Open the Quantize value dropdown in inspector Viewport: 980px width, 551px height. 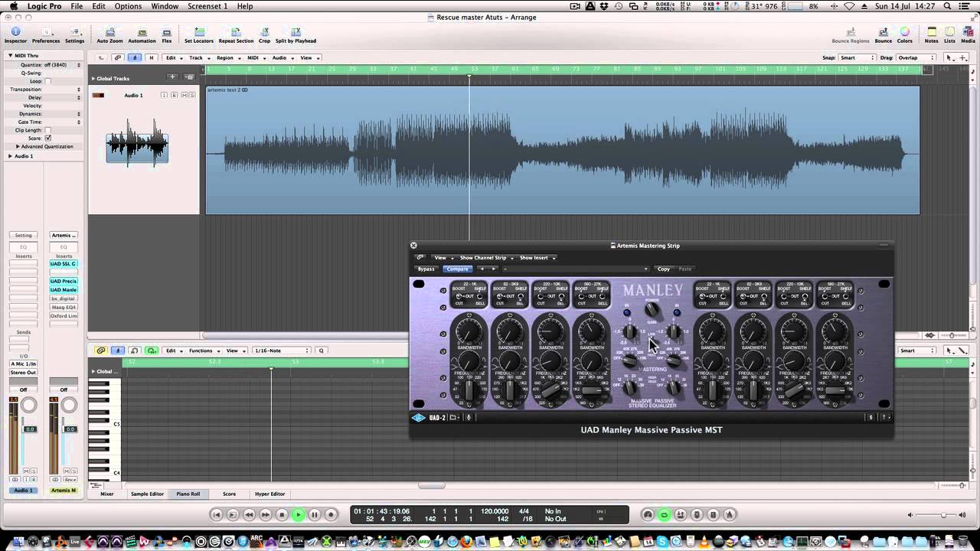[61, 65]
